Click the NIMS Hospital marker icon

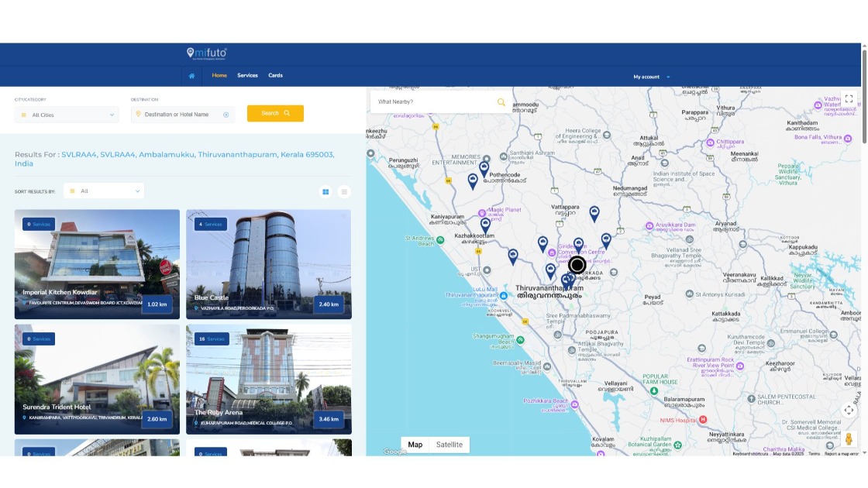point(703,420)
